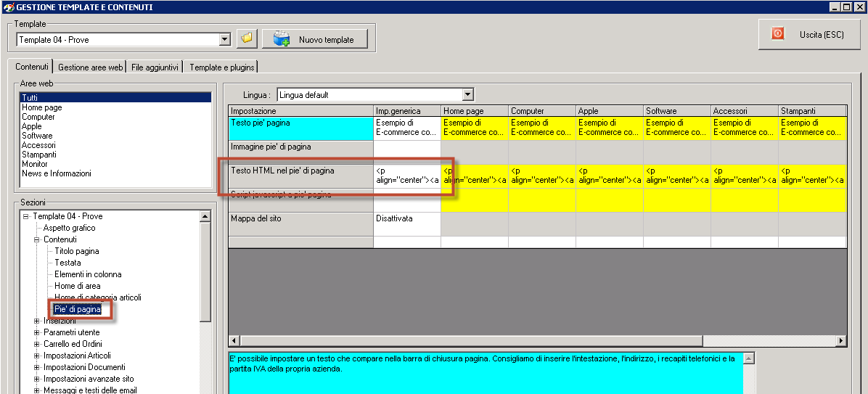Screen dimensions: 868x394
Task: Click Testo pie' pagina cell under Imp.generica
Action: click(x=407, y=128)
